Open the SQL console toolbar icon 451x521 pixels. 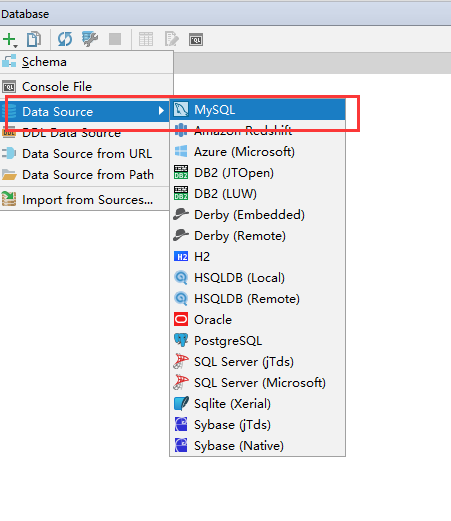coord(196,40)
